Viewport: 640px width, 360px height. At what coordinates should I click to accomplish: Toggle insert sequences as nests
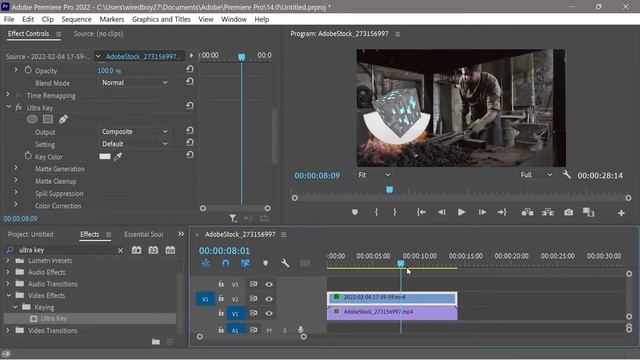coord(206,263)
